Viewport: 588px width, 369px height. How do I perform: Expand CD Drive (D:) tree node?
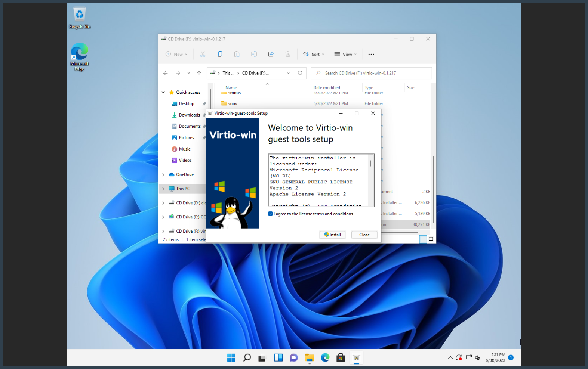coord(163,203)
